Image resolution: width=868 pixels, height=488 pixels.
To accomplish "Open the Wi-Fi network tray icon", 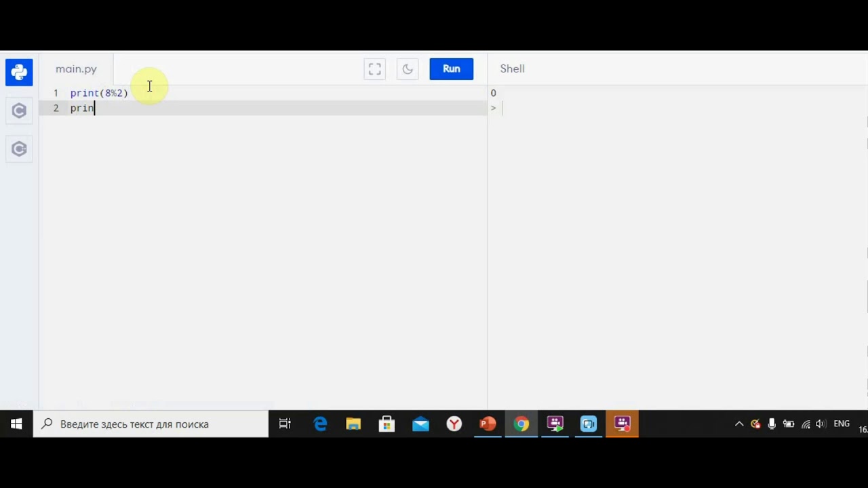I will tap(806, 424).
